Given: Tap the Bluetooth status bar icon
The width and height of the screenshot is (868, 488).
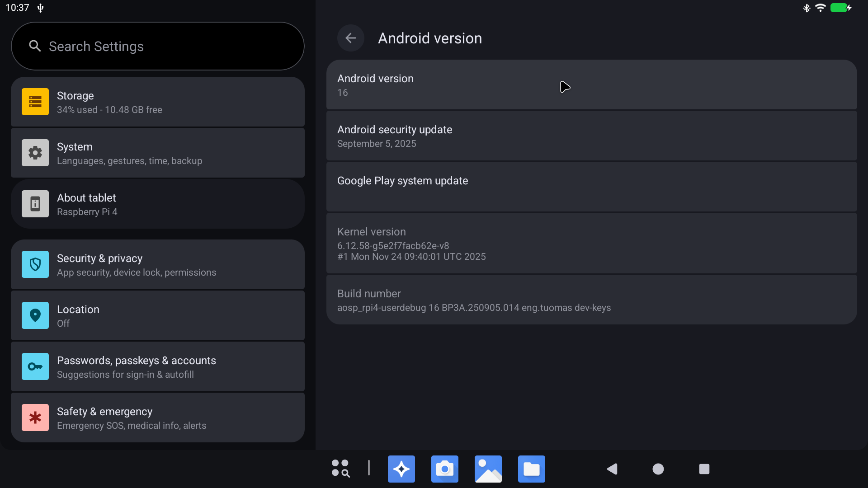Looking at the screenshot, I should tap(807, 8).
